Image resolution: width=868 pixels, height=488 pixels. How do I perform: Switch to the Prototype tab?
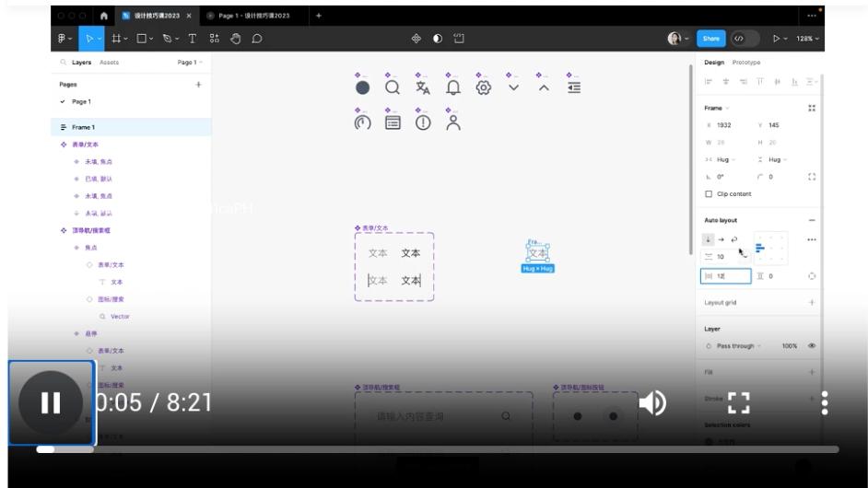tap(746, 62)
